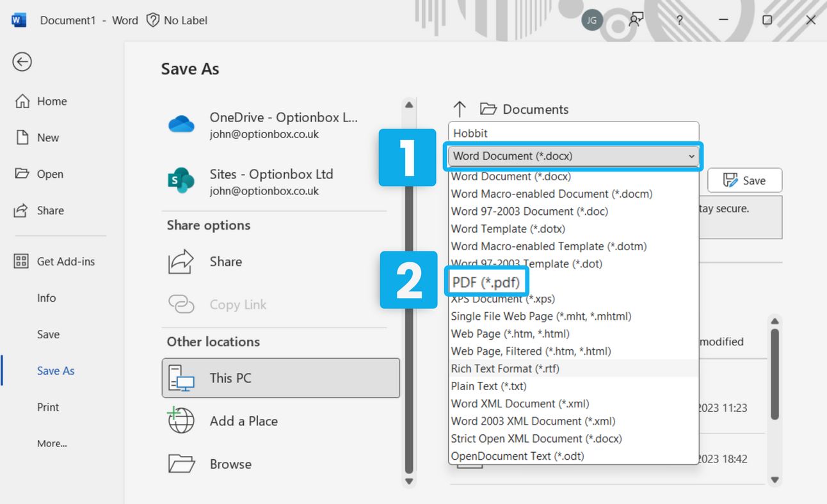Open the Info page in sidebar
The height and width of the screenshot is (504, 827).
point(46,298)
